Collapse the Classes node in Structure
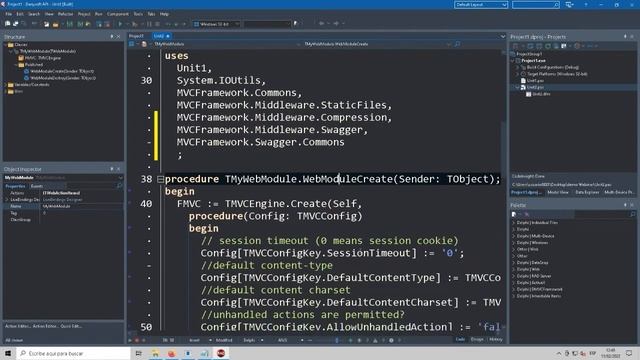The image size is (640, 360). tap(6, 45)
